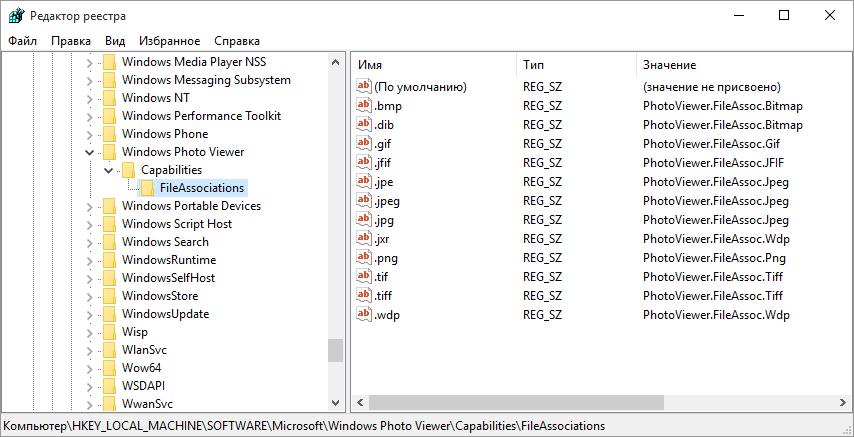Image resolution: width=854 pixels, height=437 pixels.
Task: Click the WlanSvc folder icon
Action: (x=109, y=350)
